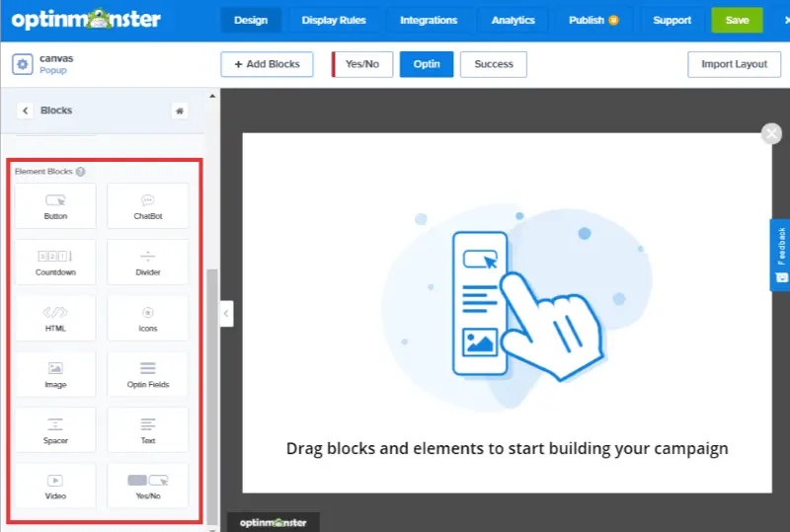This screenshot has height=532, width=790.
Task: Click the Add Blocks button
Action: tap(267, 64)
